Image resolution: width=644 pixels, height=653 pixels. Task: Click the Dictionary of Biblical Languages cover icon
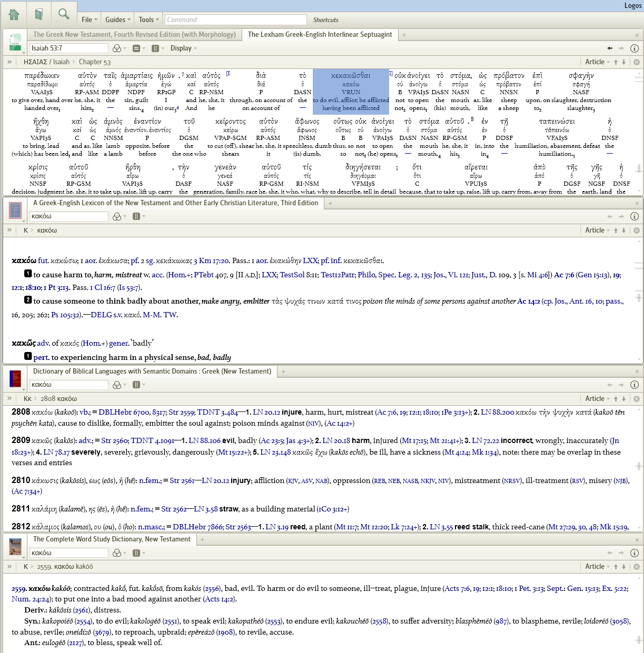15,379
